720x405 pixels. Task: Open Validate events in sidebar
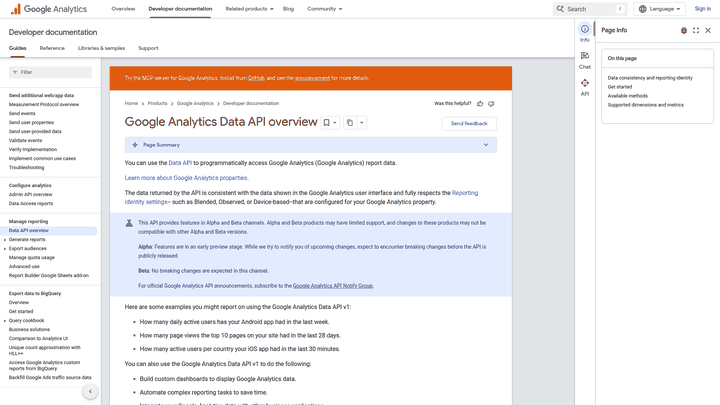(25, 141)
